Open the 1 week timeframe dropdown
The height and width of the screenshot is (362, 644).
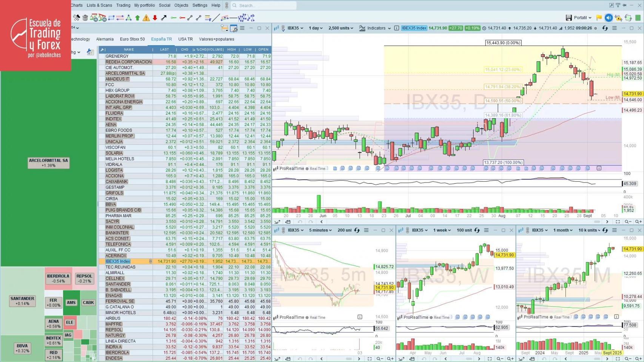(442, 230)
